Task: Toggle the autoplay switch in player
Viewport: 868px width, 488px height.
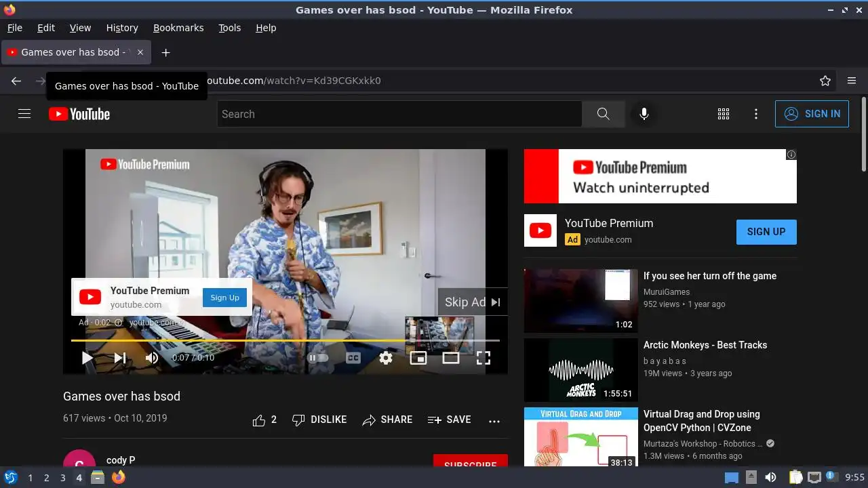Action: (x=318, y=358)
